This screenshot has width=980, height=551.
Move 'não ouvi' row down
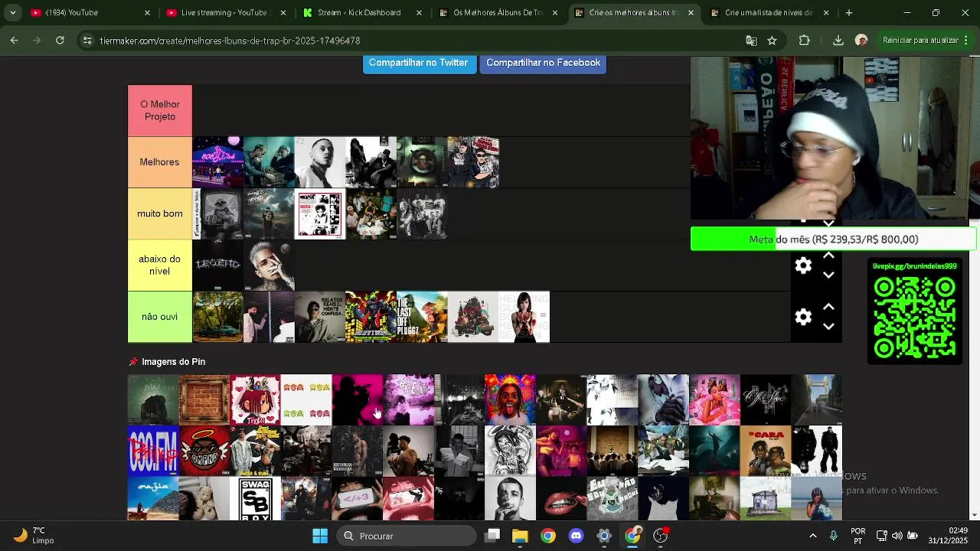(828, 327)
